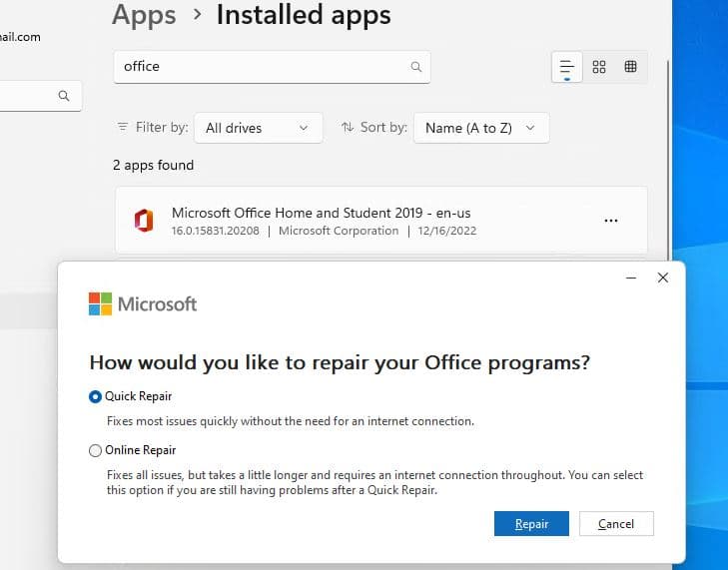
Task: Select the Online Repair radio button
Action: click(x=96, y=450)
